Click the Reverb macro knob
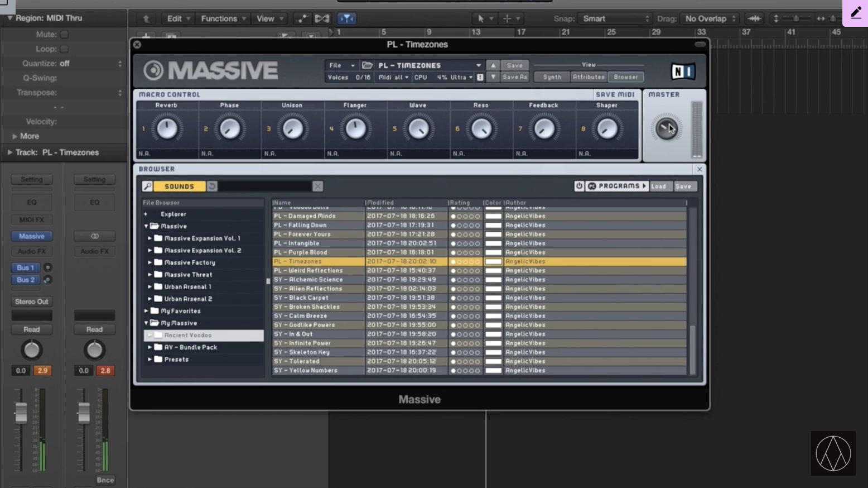 coord(167,129)
